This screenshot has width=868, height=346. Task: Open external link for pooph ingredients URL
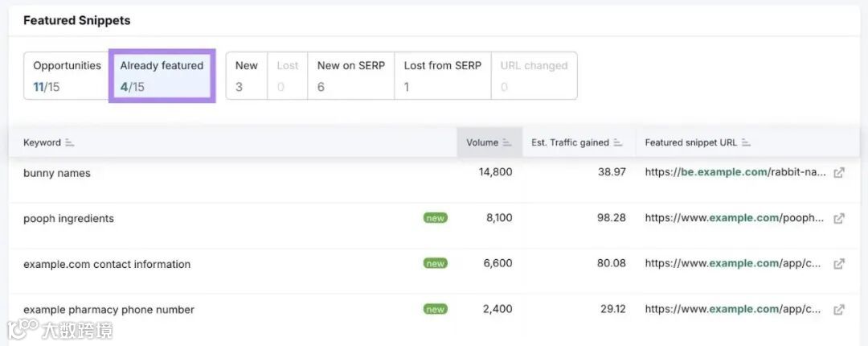coord(839,218)
